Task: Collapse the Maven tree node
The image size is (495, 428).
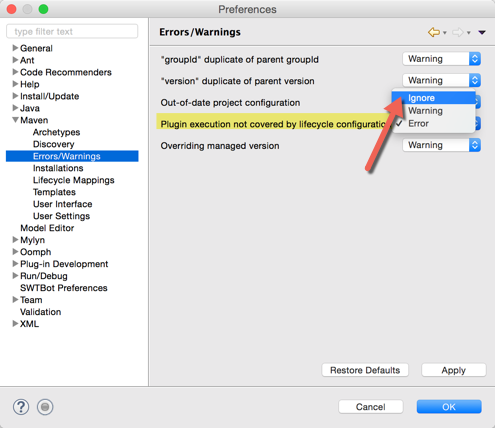Action: point(15,120)
